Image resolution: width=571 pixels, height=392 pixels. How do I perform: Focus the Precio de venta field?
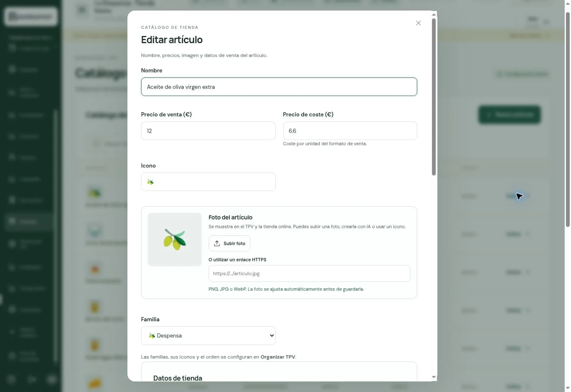(x=208, y=131)
